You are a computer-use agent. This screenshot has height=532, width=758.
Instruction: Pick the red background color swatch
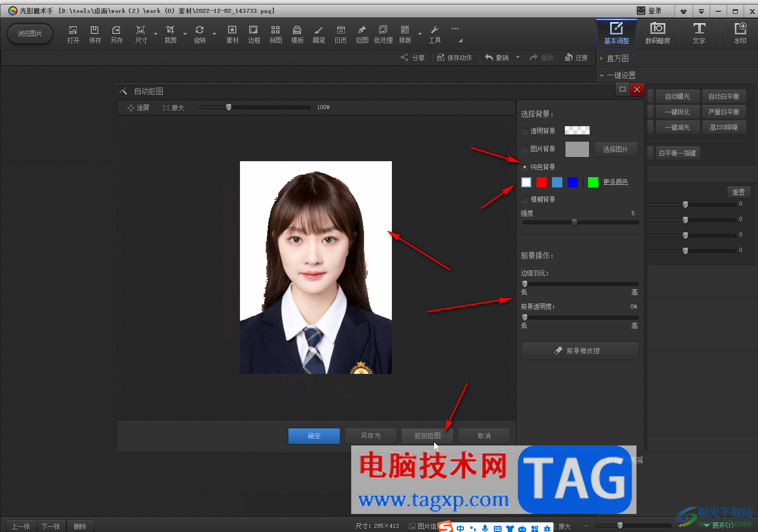541,182
